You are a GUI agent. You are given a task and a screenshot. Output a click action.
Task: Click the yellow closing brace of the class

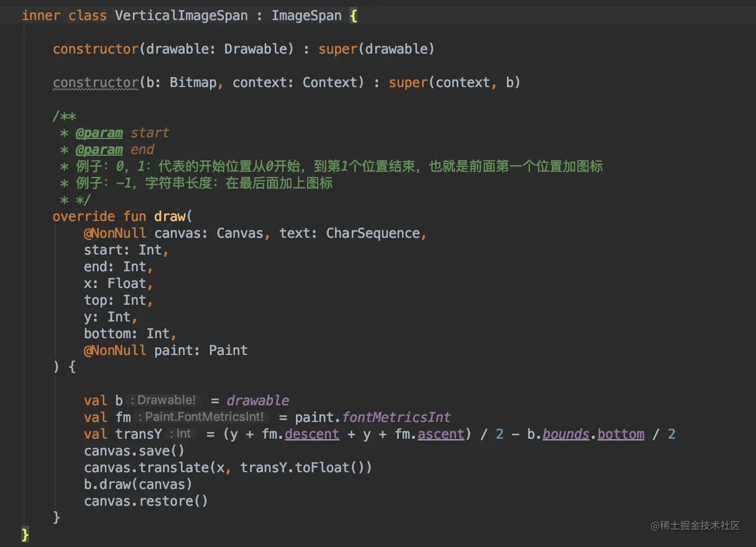[x=25, y=534]
